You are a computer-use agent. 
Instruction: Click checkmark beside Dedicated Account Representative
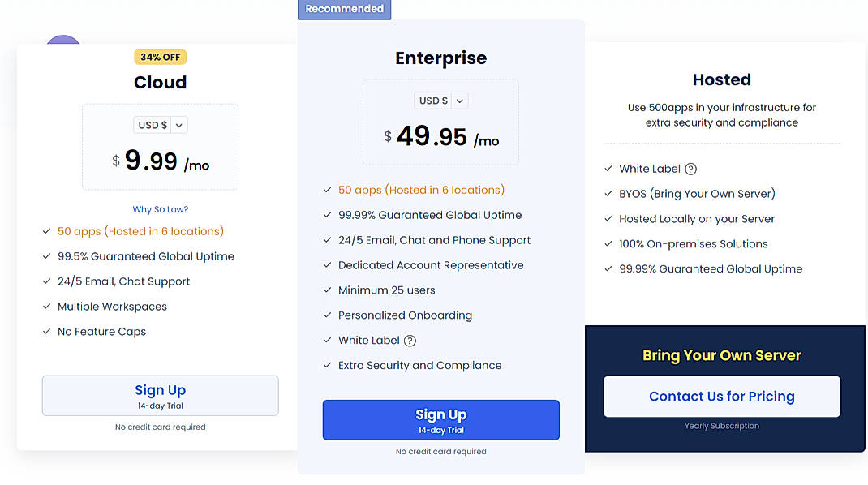[x=326, y=265]
